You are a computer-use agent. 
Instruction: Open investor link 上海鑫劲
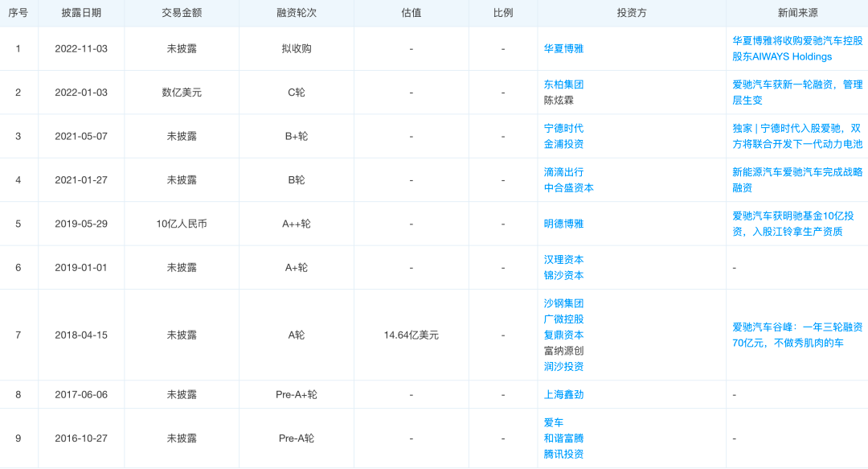point(563,395)
